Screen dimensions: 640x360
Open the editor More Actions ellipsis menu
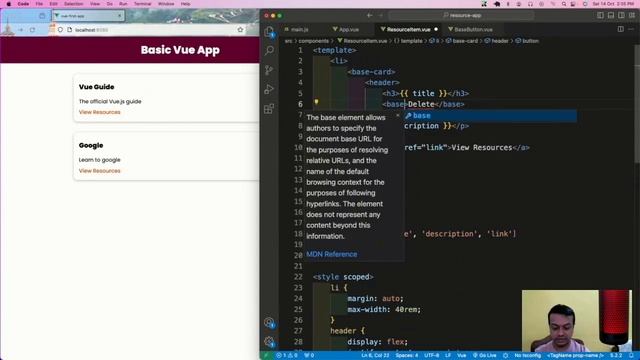[x=631, y=29]
